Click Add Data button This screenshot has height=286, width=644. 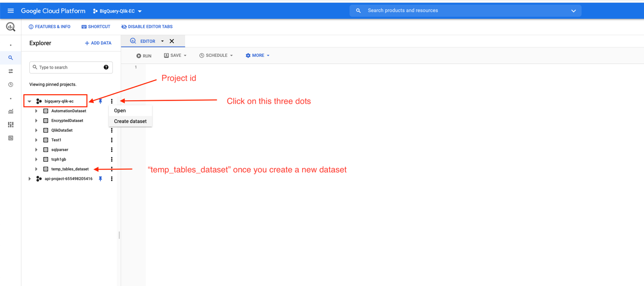point(98,43)
